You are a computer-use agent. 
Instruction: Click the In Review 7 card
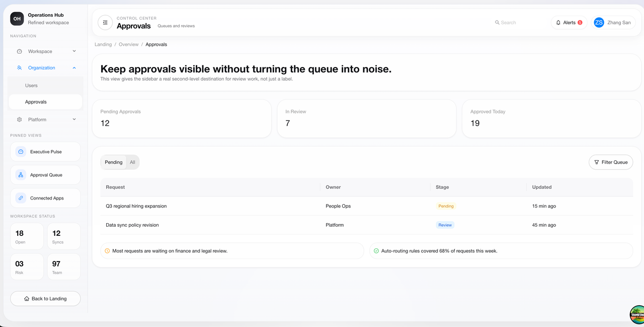coord(367,118)
